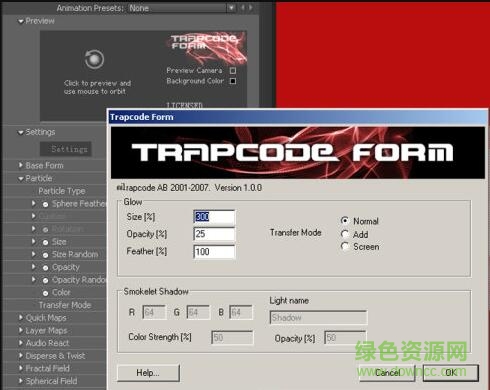Go to previous animation preset arrow
The image size is (490, 390).
click(x=243, y=7)
